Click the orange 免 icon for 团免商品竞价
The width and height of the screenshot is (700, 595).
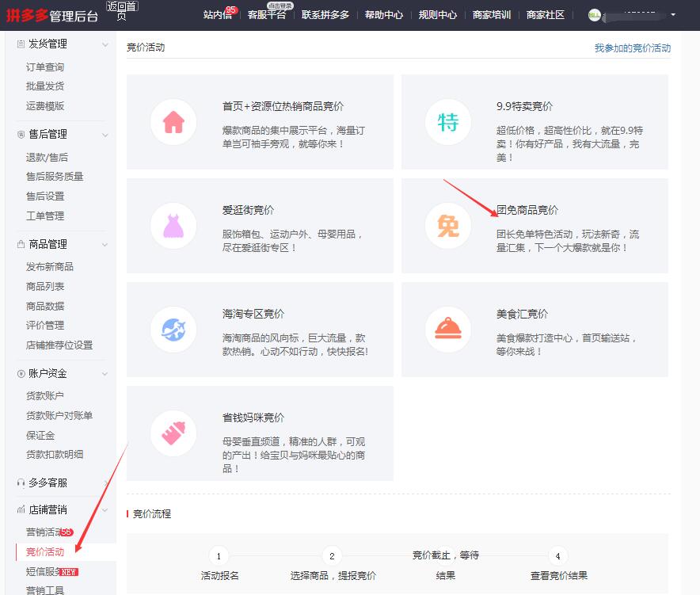(x=447, y=226)
